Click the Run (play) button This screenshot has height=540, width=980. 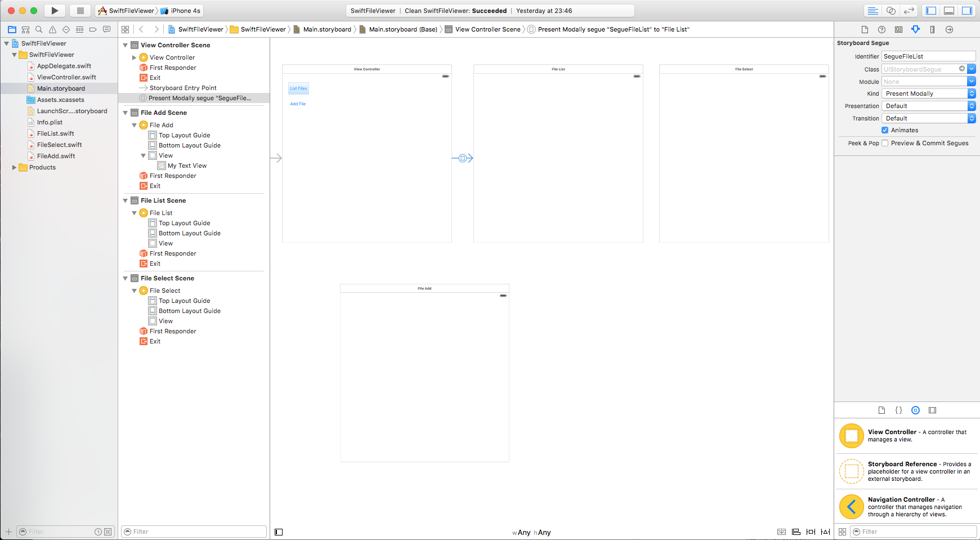[x=55, y=11]
